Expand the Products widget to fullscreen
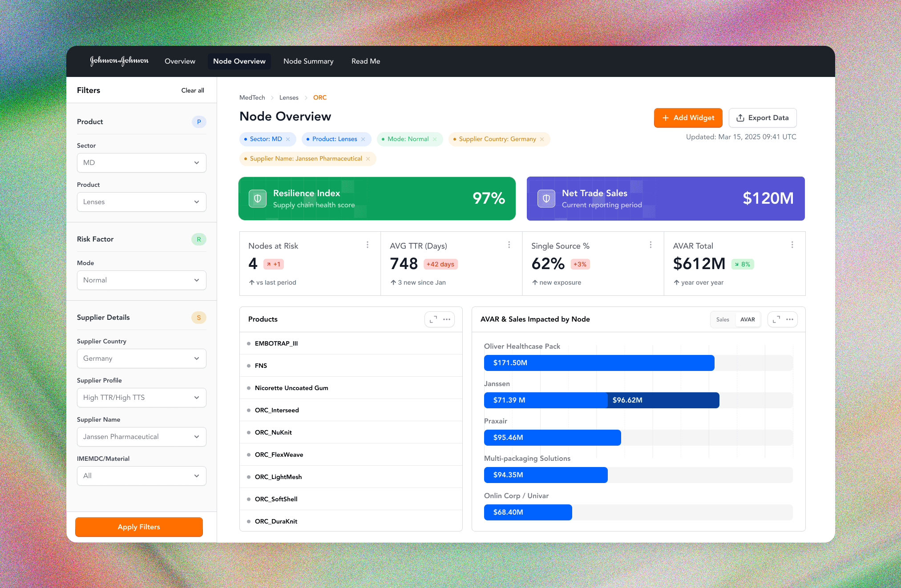The height and width of the screenshot is (588, 901). 433,319
